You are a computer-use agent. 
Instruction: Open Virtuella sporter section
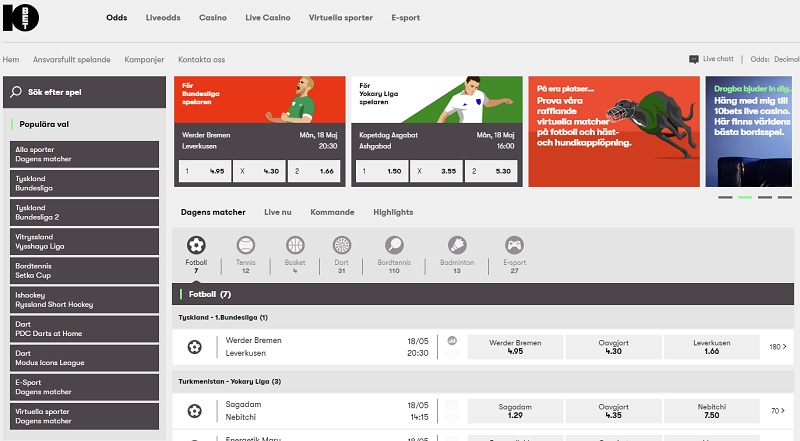(x=341, y=17)
